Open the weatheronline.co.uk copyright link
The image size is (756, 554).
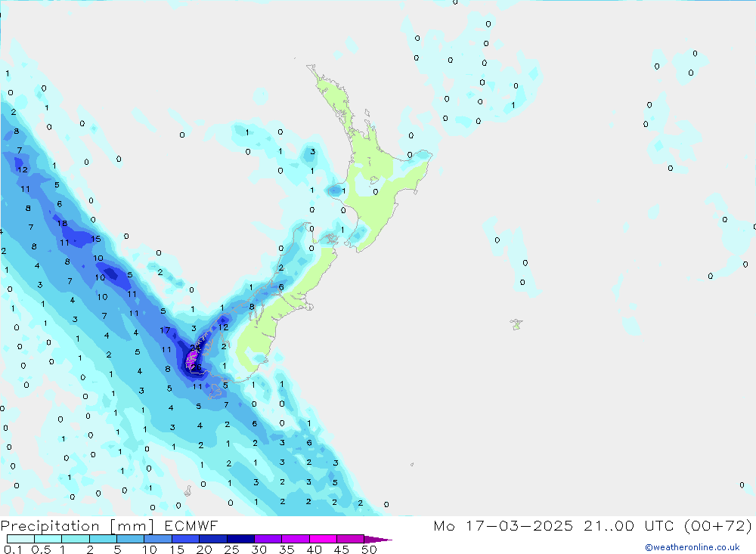click(692, 547)
